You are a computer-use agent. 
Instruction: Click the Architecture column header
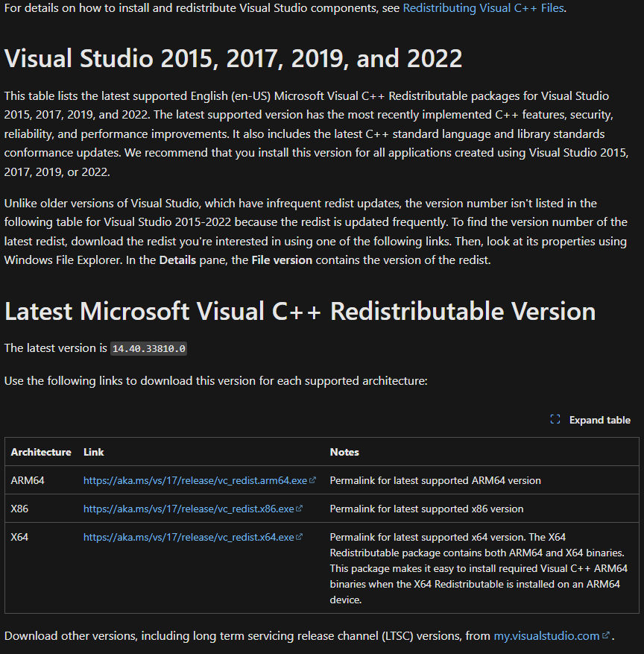click(x=41, y=452)
